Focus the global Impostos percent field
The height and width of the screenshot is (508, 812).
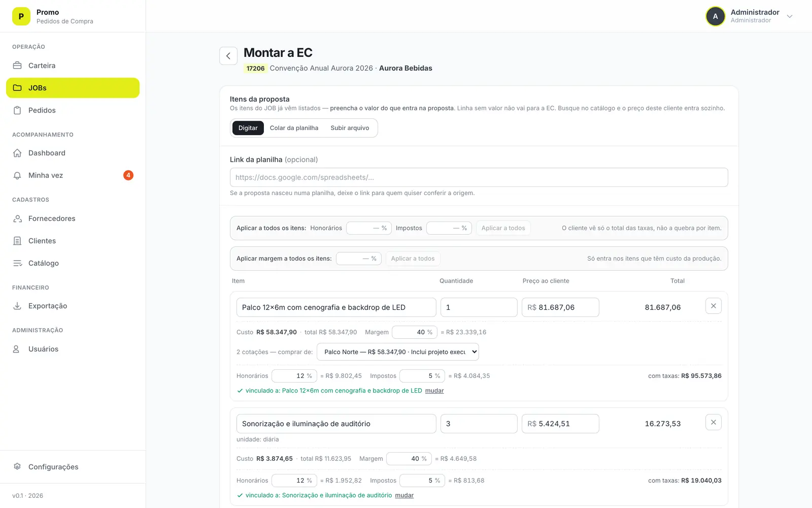coord(449,228)
